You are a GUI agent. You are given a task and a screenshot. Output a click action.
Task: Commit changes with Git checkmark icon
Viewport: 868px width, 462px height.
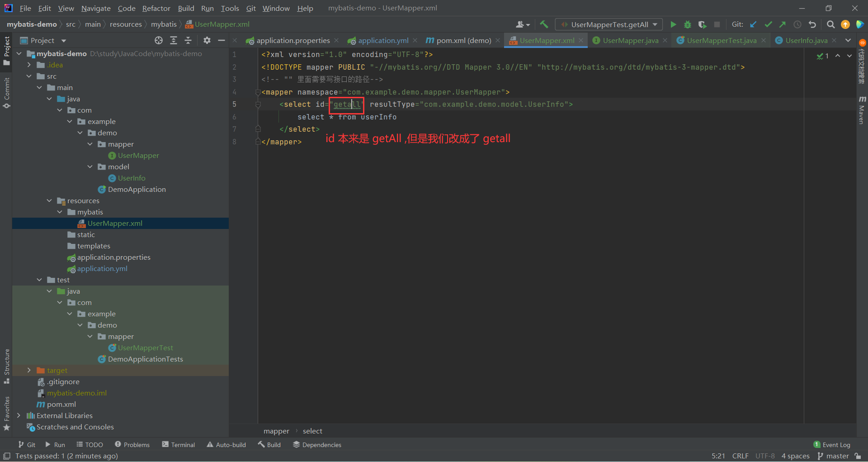point(768,24)
